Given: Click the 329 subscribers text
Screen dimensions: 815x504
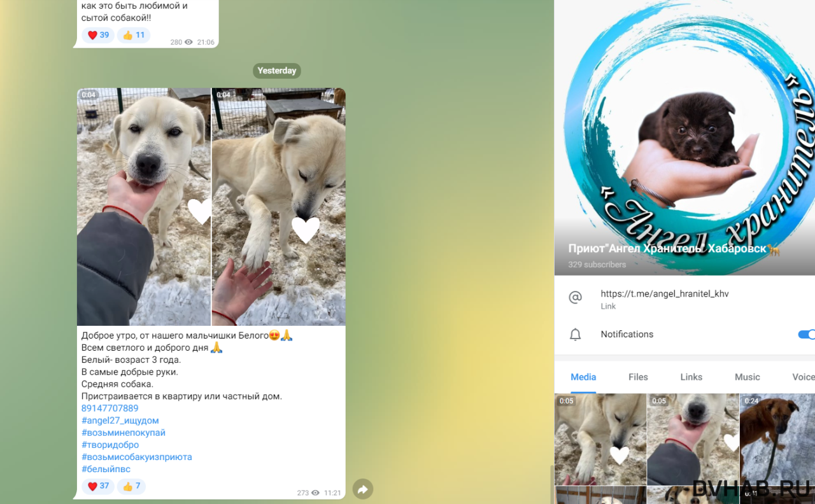Looking at the screenshot, I should [597, 265].
